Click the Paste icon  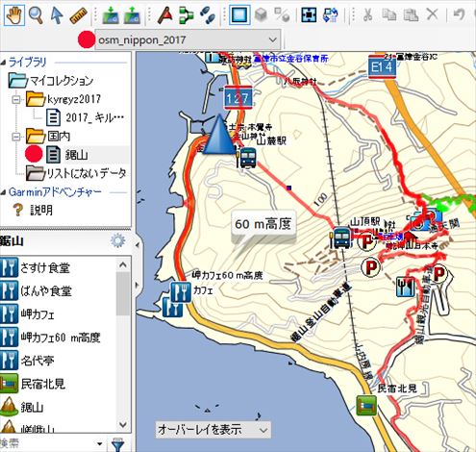point(411,14)
